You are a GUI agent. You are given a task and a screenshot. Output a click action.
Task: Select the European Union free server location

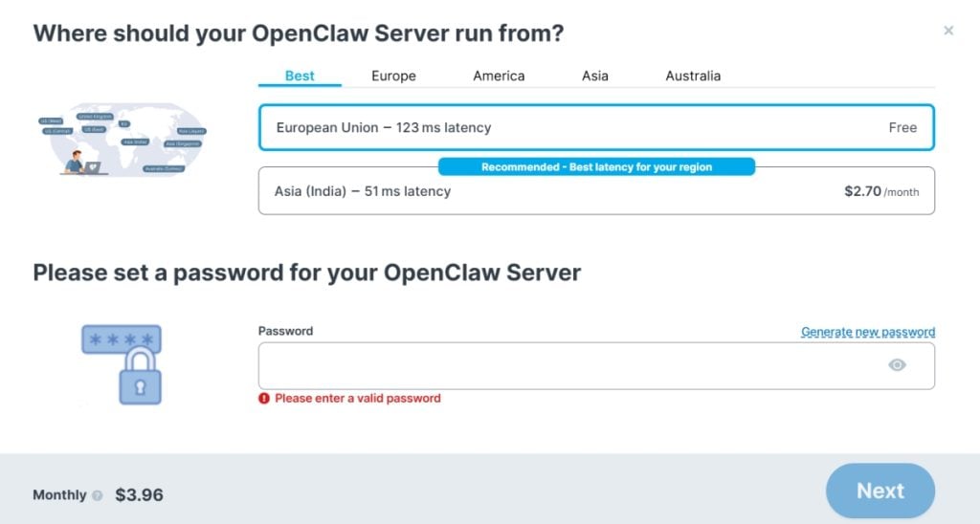[x=596, y=128]
